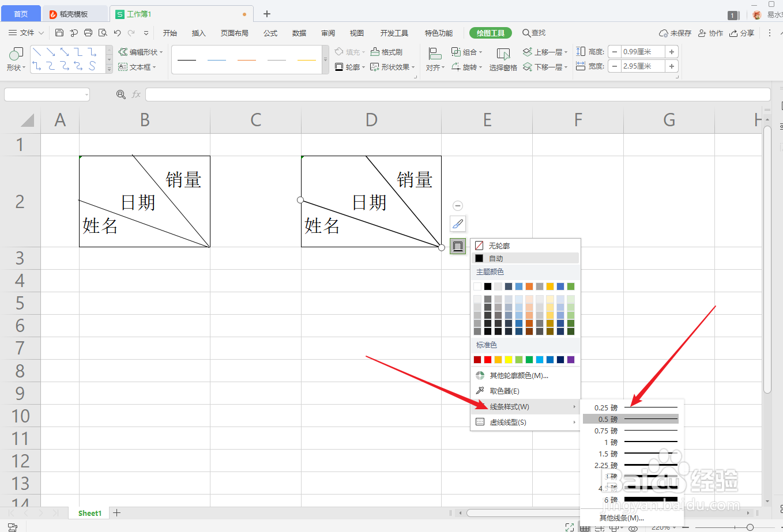Open the 文件 menu dropdown
This screenshot has height=532, width=783.
27,33
